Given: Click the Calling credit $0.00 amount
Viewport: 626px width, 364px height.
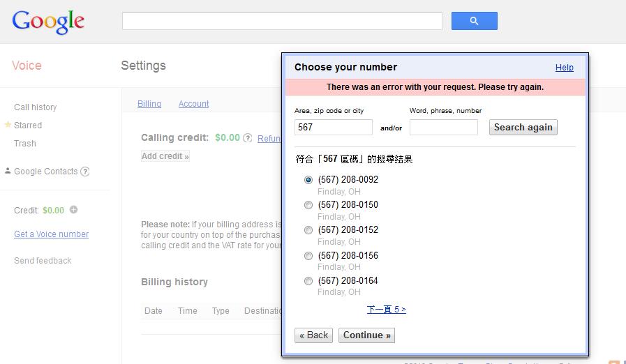Looking at the screenshot, I should tap(228, 137).
